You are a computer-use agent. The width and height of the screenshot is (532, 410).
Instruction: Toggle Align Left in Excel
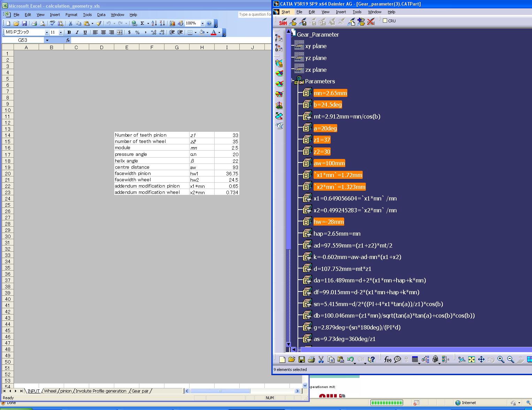[95, 32]
